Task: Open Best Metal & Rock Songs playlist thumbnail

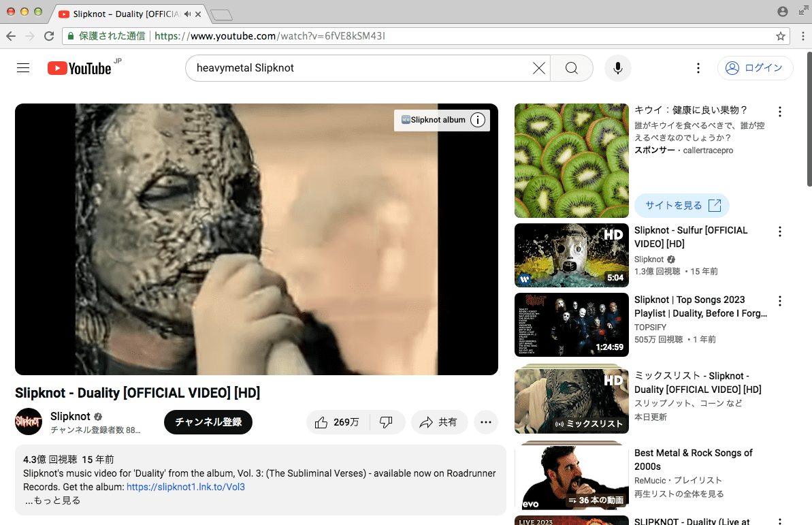Action: pos(571,477)
